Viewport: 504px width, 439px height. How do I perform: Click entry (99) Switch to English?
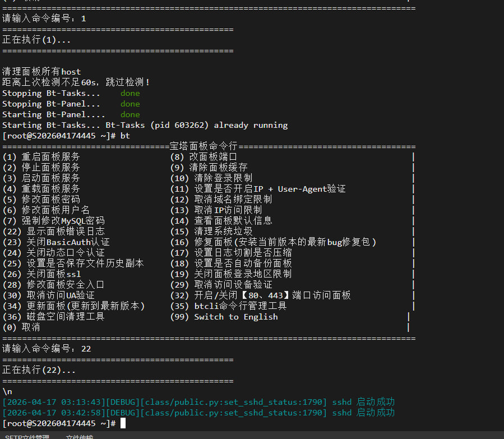pyautogui.click(x=224, y=317)
